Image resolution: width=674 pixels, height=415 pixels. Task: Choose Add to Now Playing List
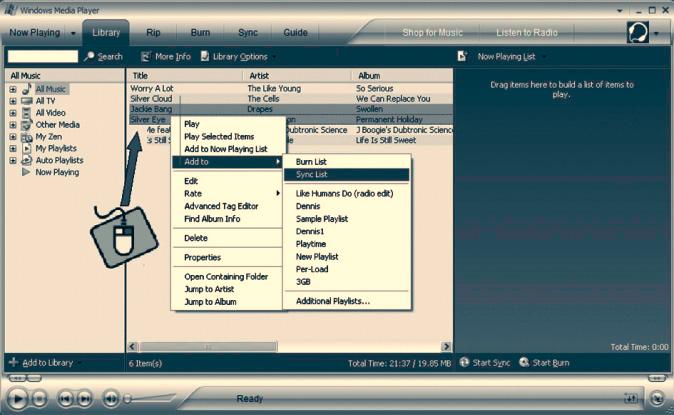tap(227, 149)
